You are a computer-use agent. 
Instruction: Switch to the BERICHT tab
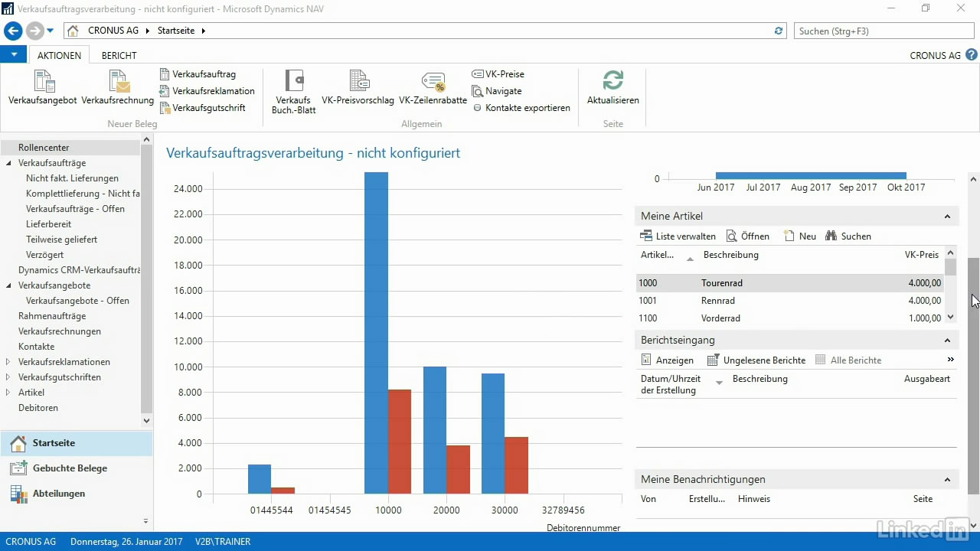[x=119, y=55]
